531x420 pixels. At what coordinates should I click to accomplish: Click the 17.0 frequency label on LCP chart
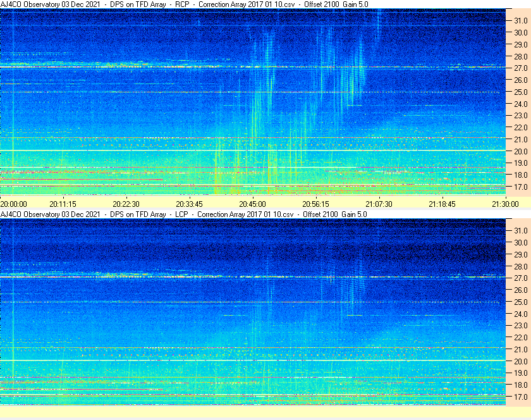click(x=521, y=397)
